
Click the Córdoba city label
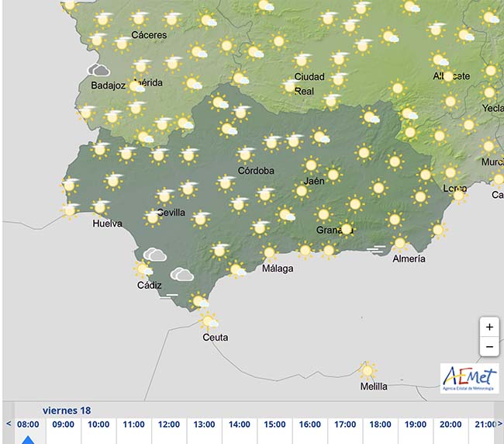click(256, 171)
